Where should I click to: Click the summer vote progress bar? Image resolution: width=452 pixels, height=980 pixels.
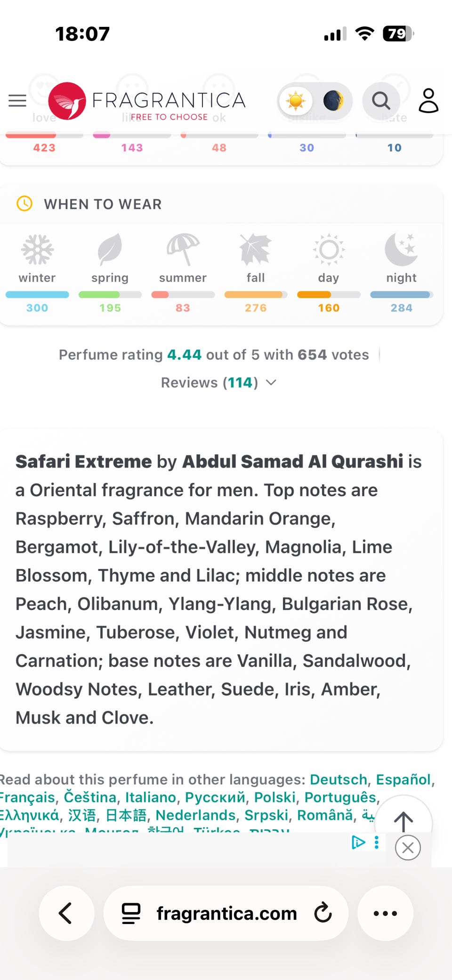tap(183, 295)
